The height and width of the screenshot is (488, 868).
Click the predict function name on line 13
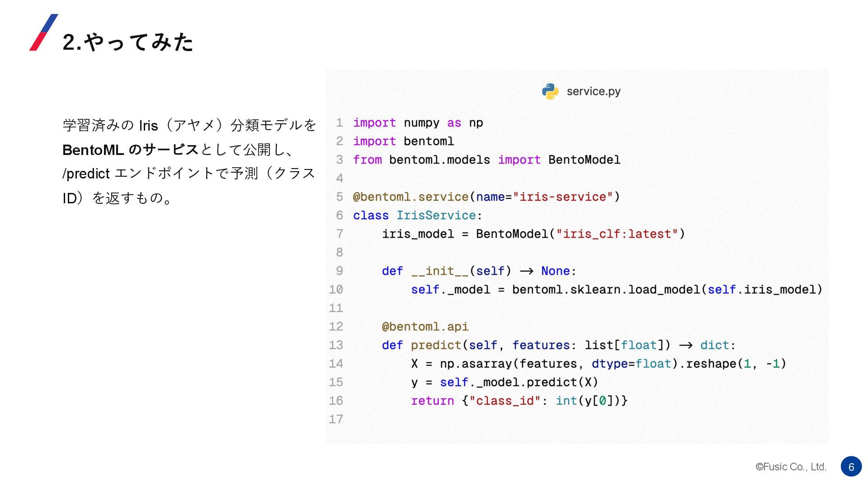tap(436, 345)
